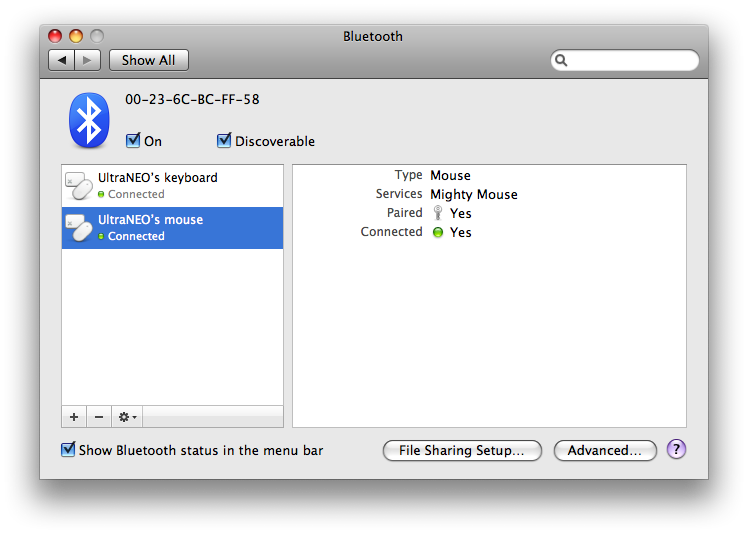Viewport: 748px width, 534px height.
Task: Open File Sharing Setup dialog
Action: pyautogui.click(x=462, y=450)
